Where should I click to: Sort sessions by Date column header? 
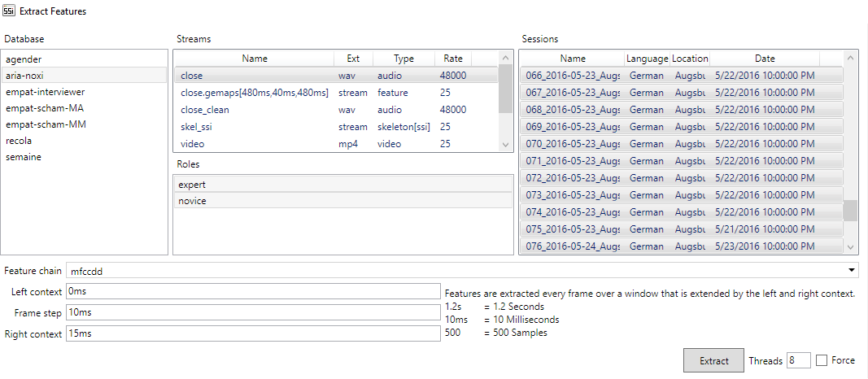(764, 59)
